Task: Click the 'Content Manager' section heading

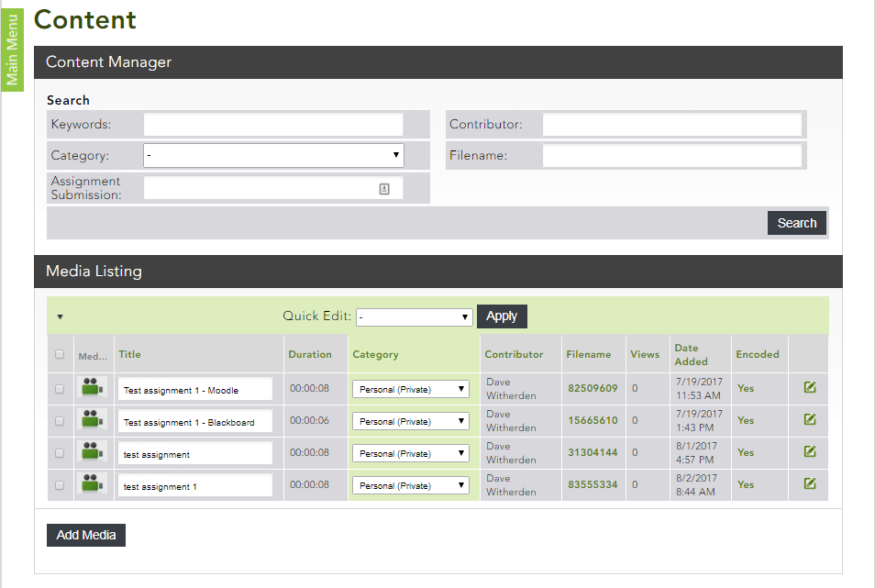Action: click(108, 62)
